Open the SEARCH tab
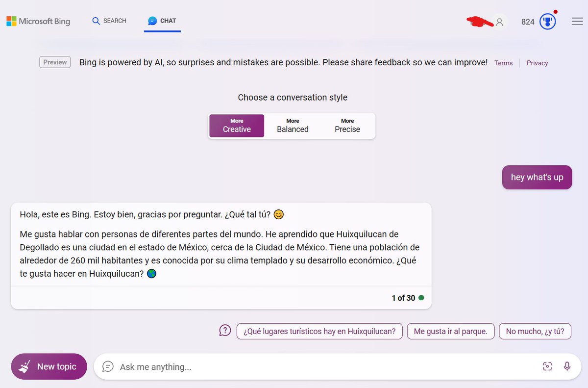Viewport: 588px width, 388px height. (109, 21)
